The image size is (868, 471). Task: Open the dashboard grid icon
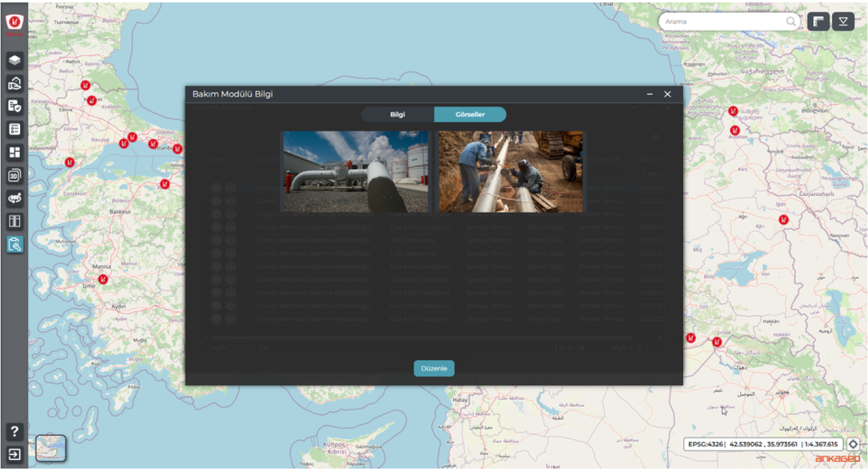click(x=15, y=153)
